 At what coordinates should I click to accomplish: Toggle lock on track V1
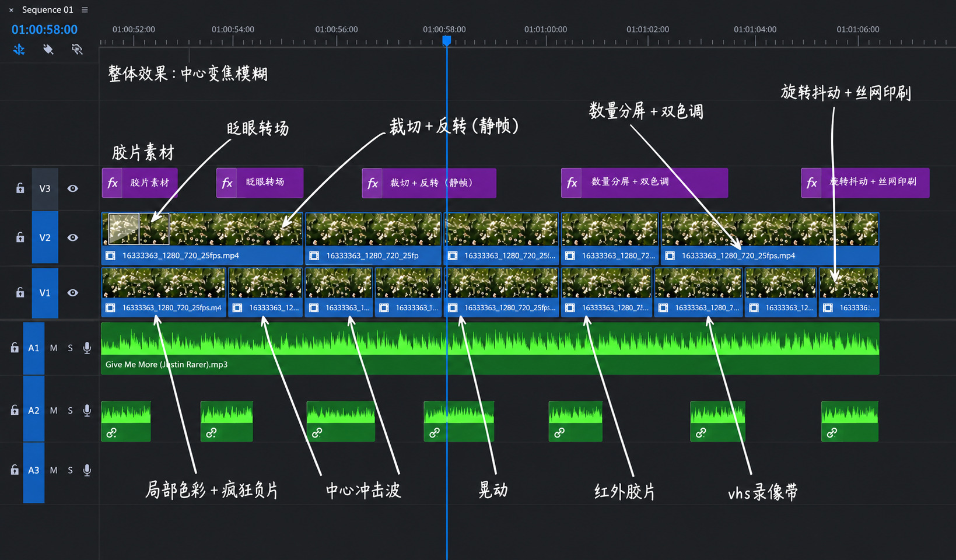(x=20, y=292)
